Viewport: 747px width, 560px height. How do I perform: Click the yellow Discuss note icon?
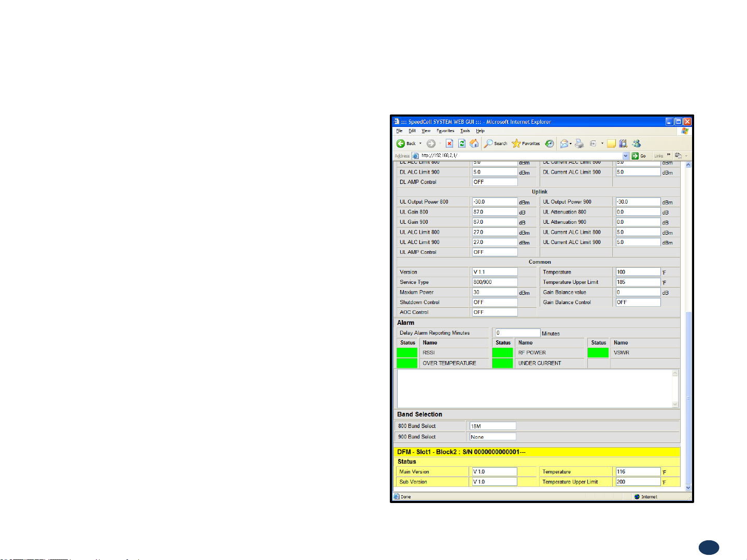[611, 143]
